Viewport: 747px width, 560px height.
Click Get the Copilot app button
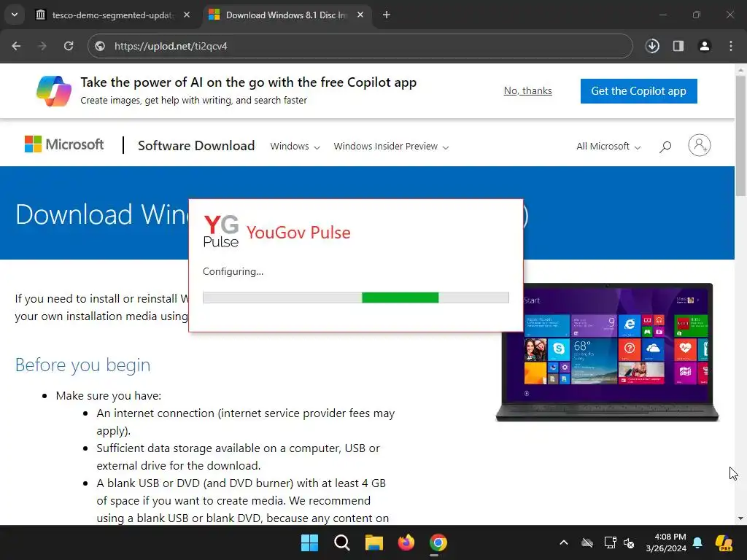[x=639, y=91]
